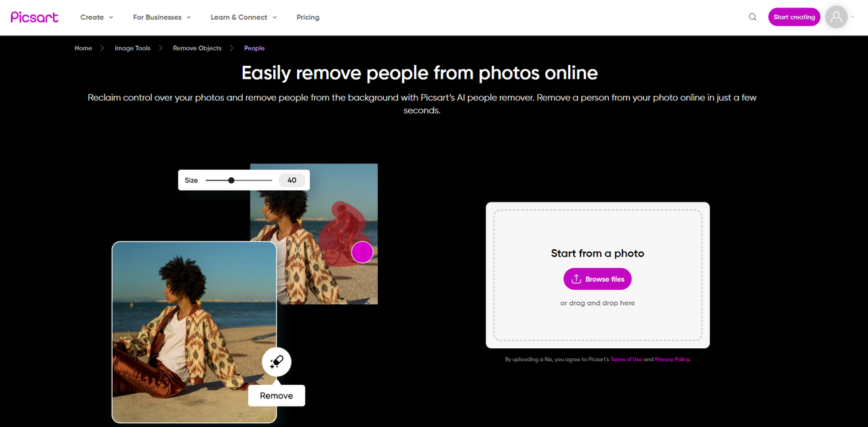Open the search magnifier icon

click(753, 17)
